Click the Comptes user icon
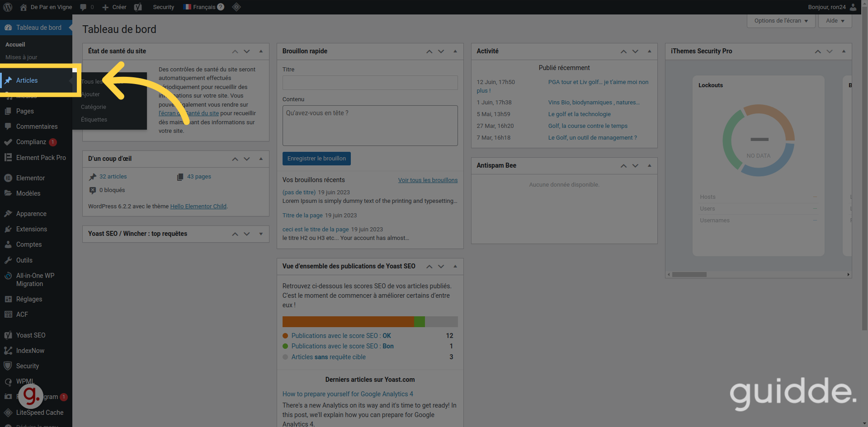The height and width of the screenshot is (427, 868). click(8, 244)
